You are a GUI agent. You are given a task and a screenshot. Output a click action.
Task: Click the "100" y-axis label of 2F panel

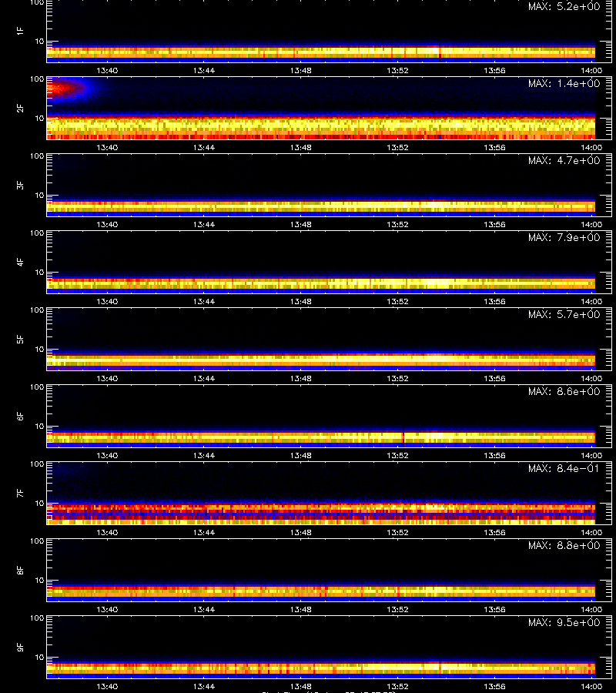tap(37, 79)
